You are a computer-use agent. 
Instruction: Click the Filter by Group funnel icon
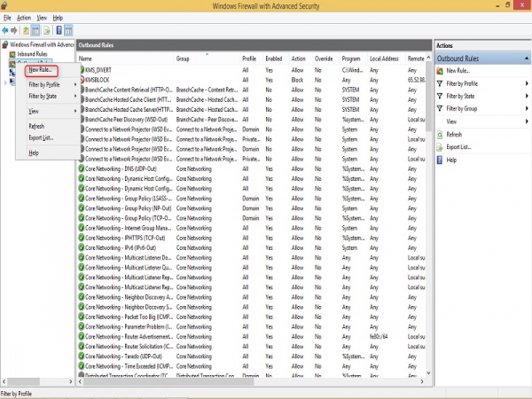pyautogui.click(x=441, y=108)
